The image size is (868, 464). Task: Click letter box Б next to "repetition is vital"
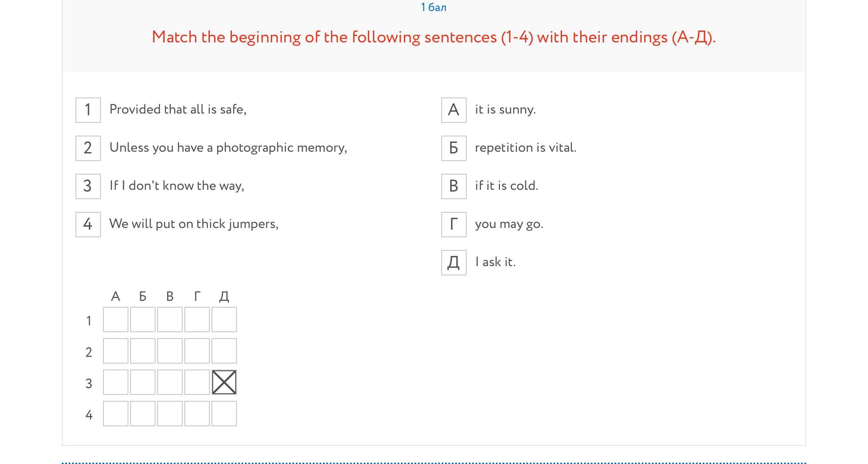pos(454,148)
